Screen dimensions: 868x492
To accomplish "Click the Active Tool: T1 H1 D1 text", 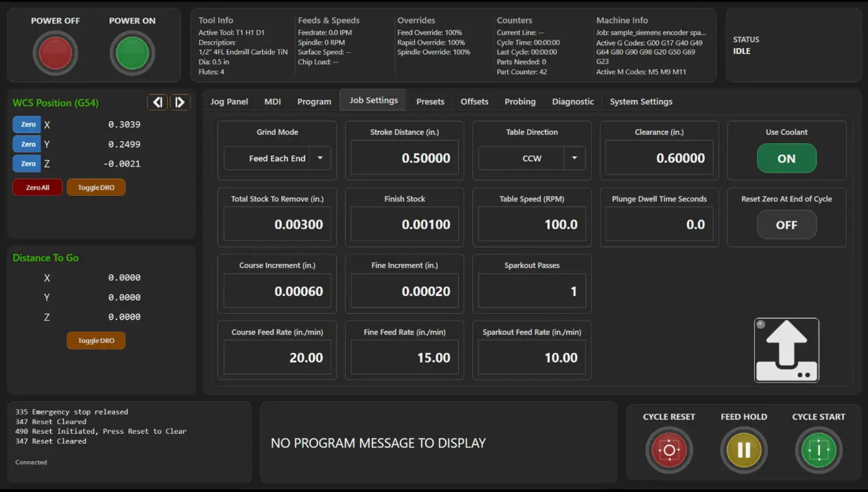I will [x=231, y=33].
